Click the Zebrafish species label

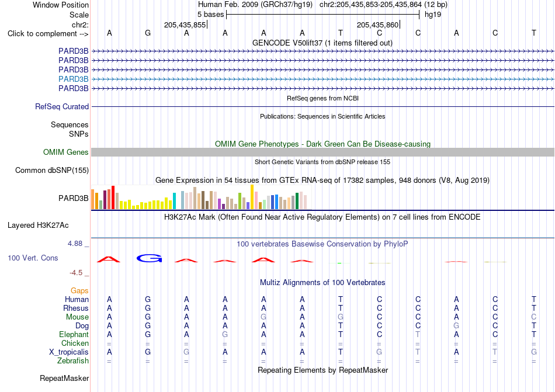click(x=73, y=361)
